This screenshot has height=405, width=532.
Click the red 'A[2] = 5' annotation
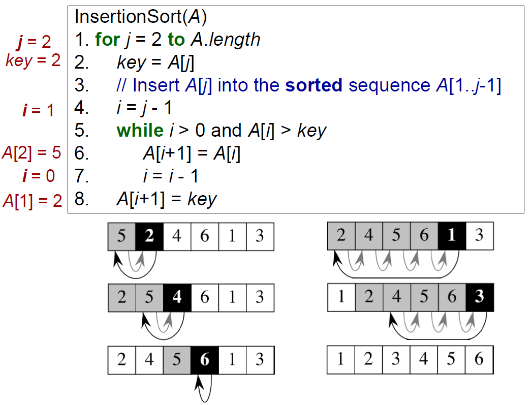(x=32, y=152)
